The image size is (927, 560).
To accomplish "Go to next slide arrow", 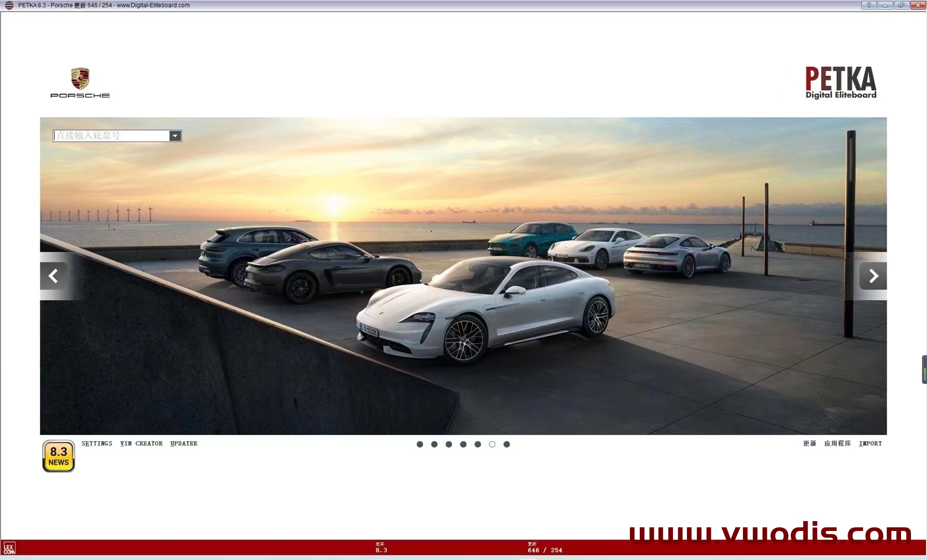I will click(x=873, y=276).
